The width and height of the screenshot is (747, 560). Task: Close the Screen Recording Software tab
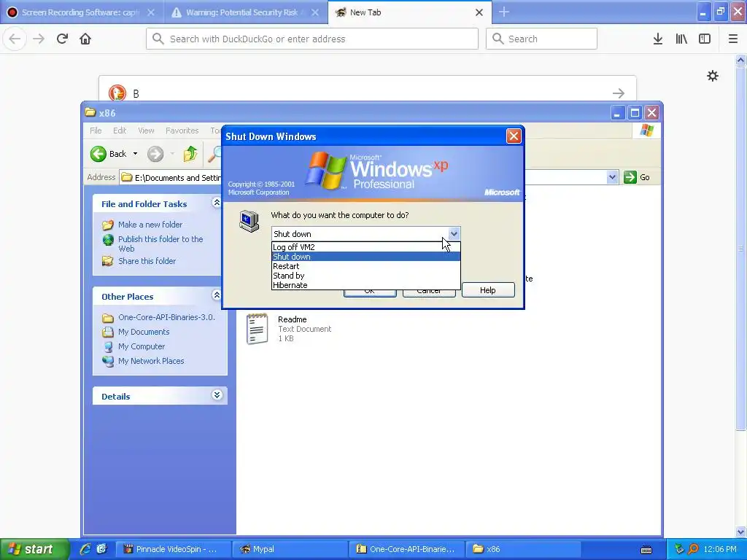[150, 12]
